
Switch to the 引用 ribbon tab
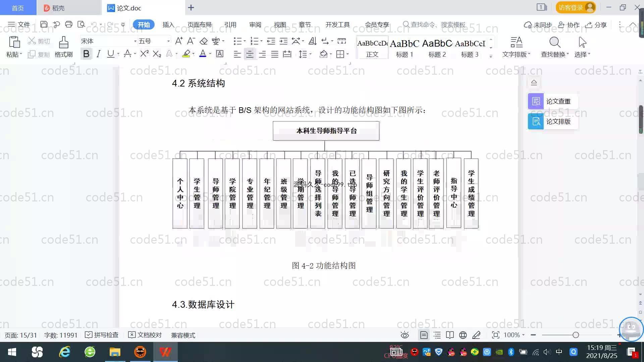pos(230,24)
